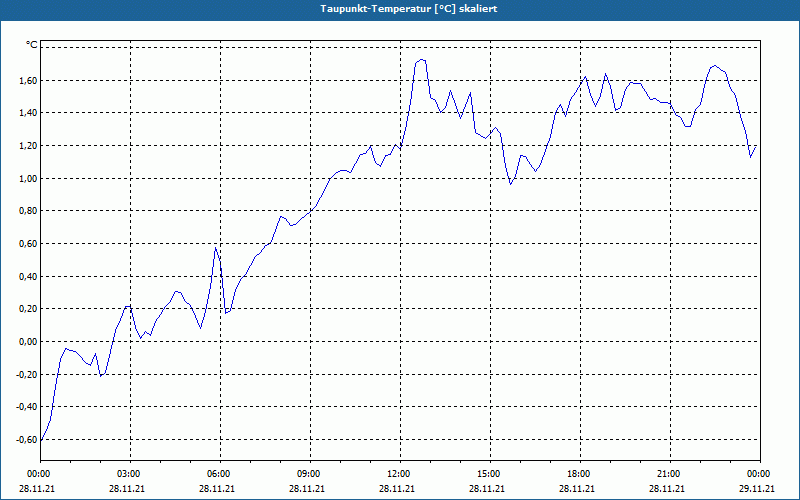Click the "21:00" time label
This screenshot has height=500, width=800.
pos(670,474)
